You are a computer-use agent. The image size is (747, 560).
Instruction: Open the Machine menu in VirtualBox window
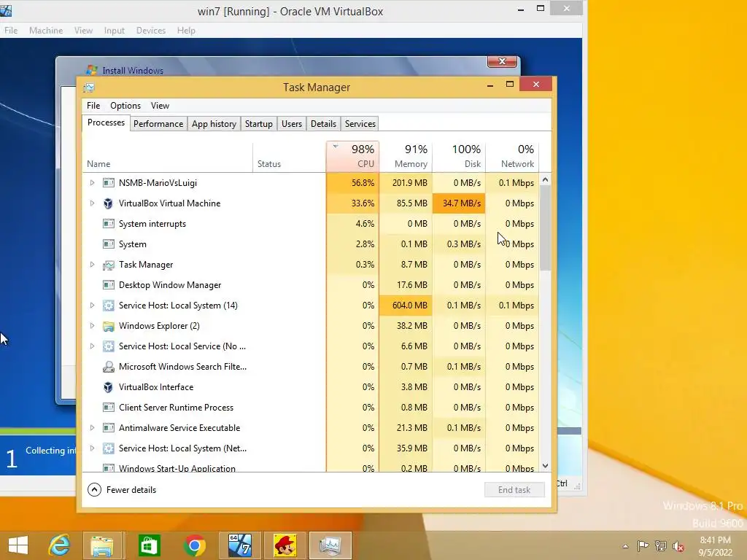[x=46, y=31]
